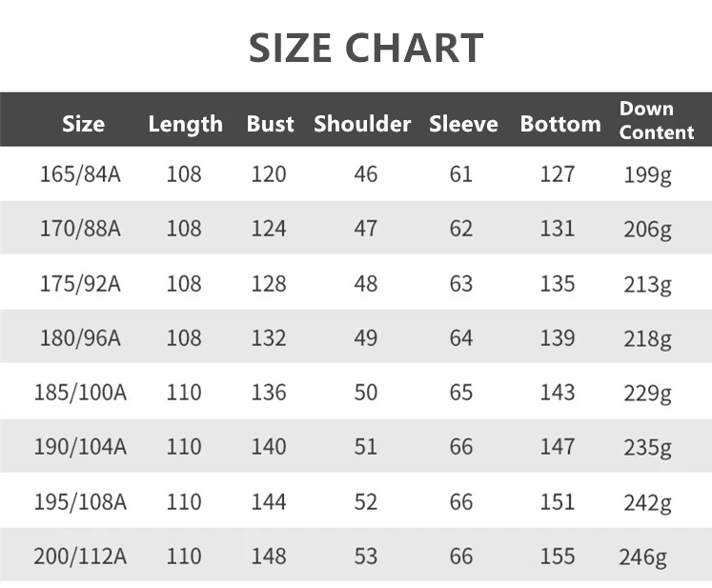Select the 246g down content value
Viewport: 712px width, 588px height.
click(x=643, y=557)
